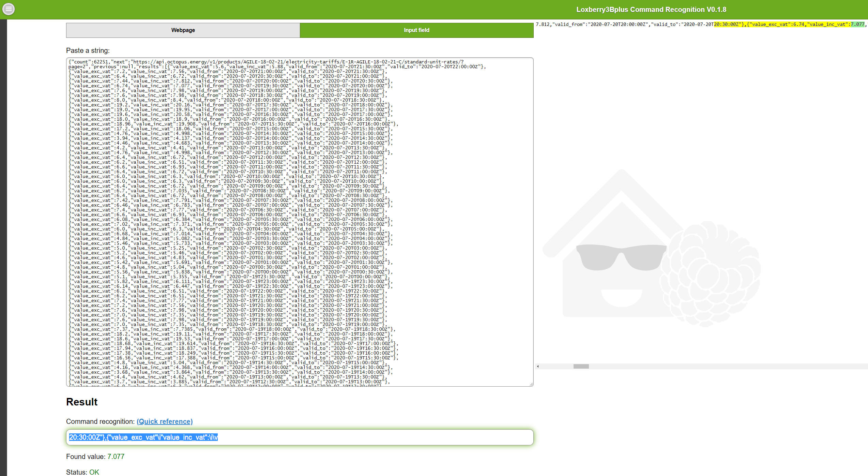
Task: Click the Command recognition input box
Action: (341, 437)
